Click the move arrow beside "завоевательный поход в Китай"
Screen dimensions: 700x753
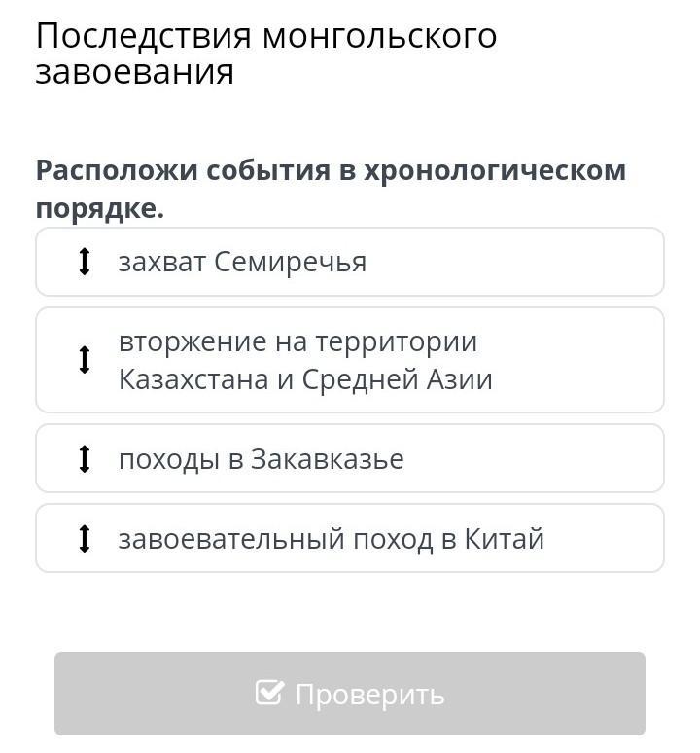tap(85, 538)
